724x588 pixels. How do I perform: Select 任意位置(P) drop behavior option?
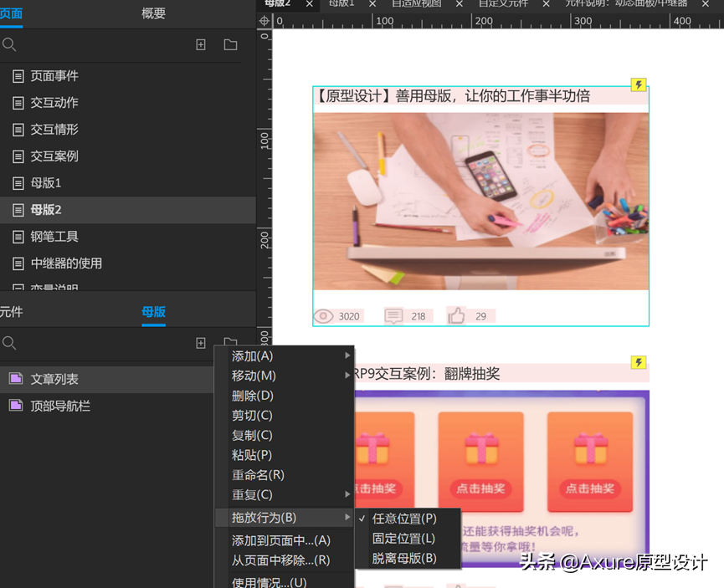[408, 519]
